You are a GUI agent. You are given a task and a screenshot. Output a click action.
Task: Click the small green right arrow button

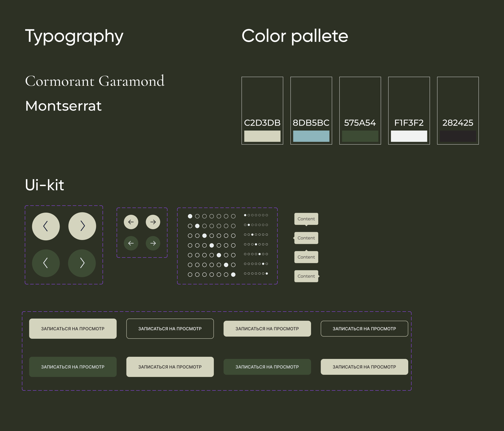tap(153, 243)
